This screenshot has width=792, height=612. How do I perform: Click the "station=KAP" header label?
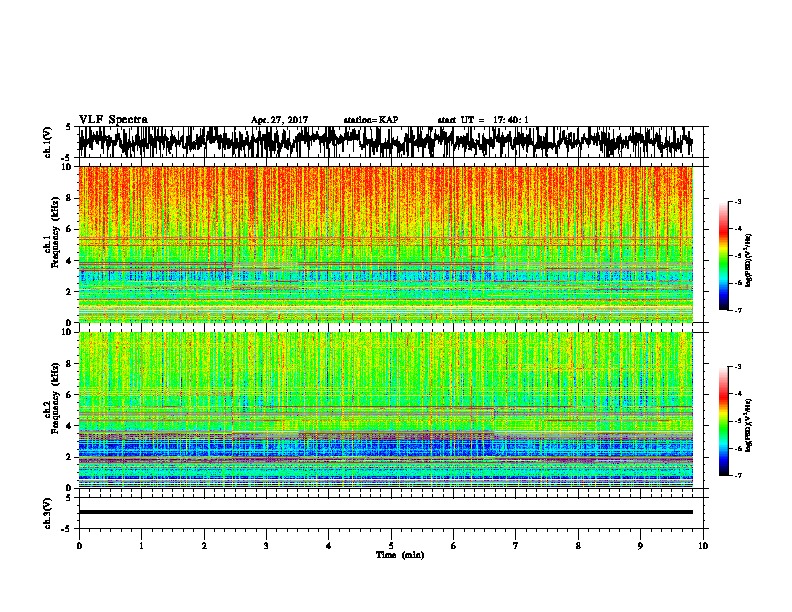pyautogui.click(x=371, y=120)
